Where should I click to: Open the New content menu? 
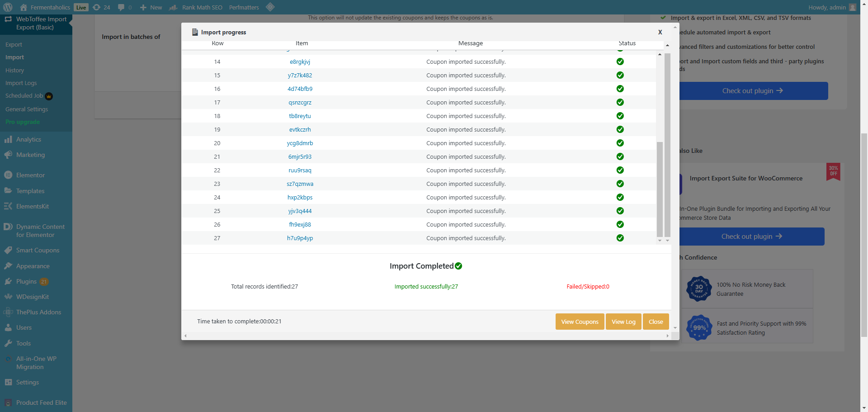pyautogui.click(x=151, y=7)
